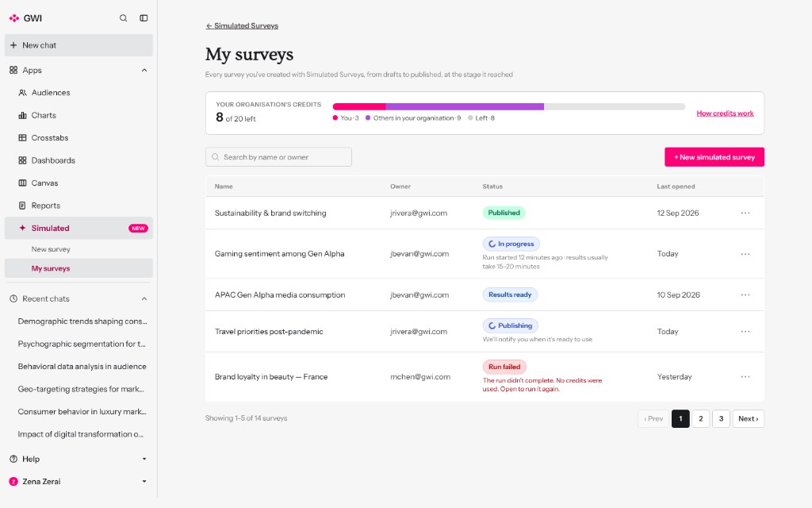Viewport: 812px width, 508px height.
Task: Open options menu for APAC Gen Alpha media consumption
Action: [745, 295]
